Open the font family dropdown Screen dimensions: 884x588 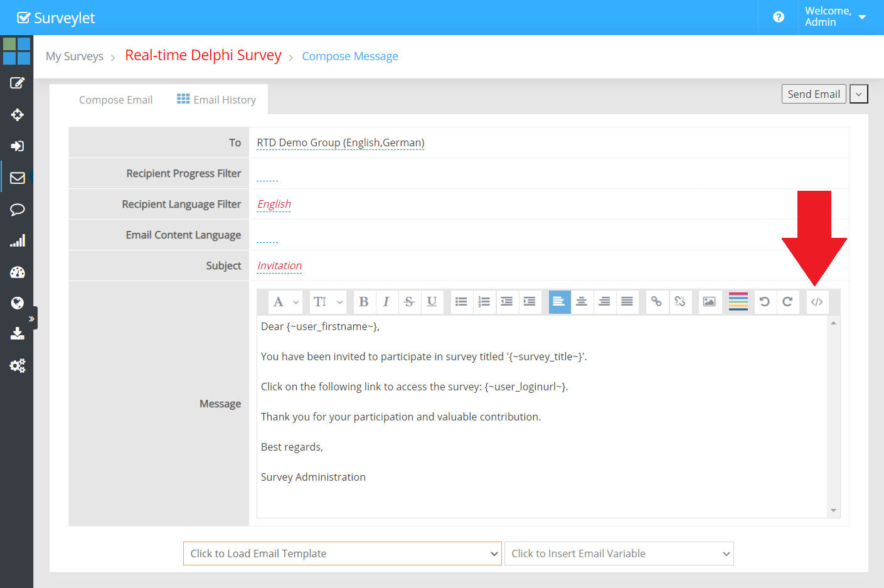point(285,302)
